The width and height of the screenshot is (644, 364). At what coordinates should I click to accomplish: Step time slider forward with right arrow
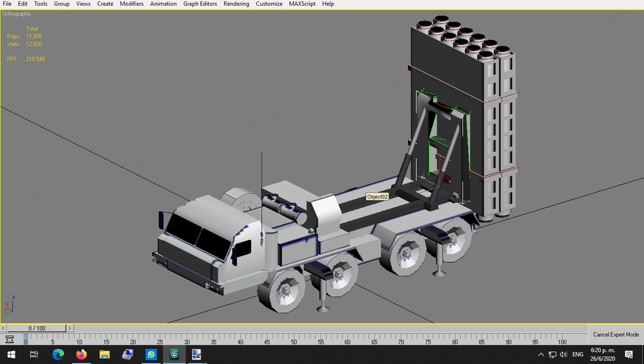[70, 328]
